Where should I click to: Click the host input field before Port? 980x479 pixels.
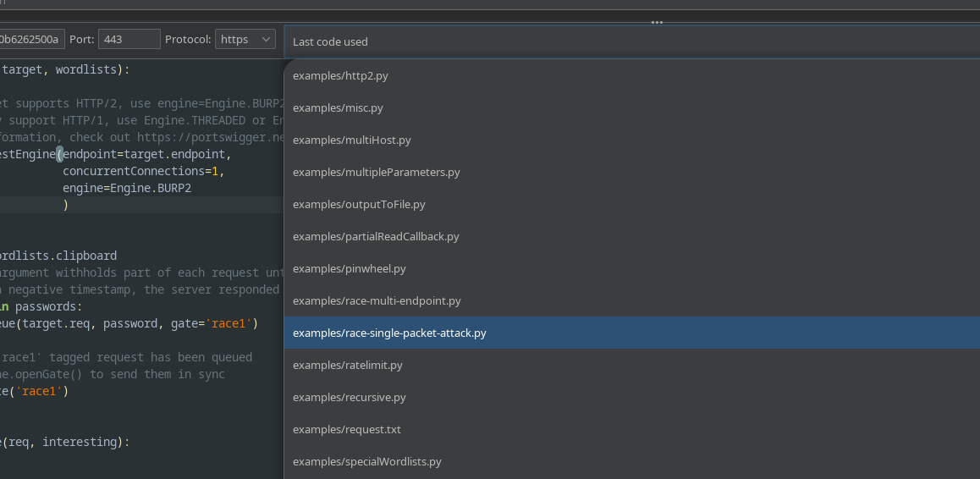coord(31,40)
